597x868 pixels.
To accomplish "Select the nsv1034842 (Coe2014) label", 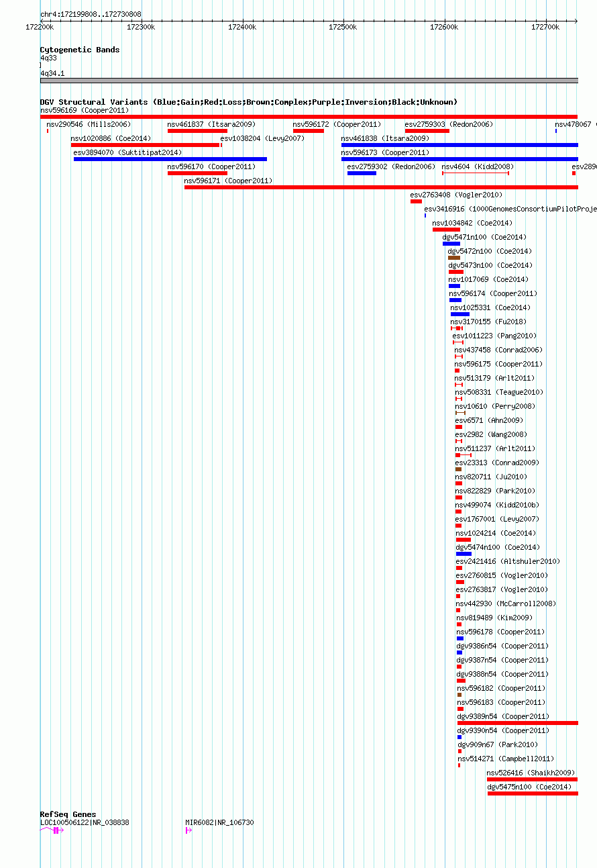I will (472, 223).
